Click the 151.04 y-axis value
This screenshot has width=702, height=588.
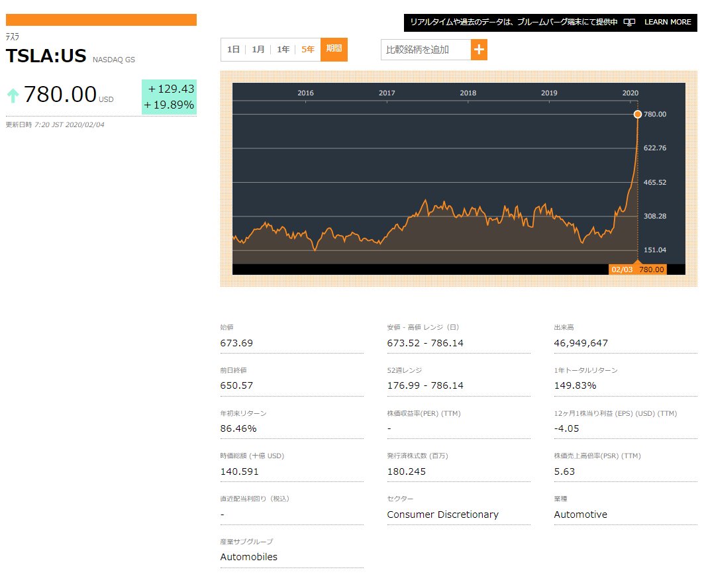(x=655, y=250)
